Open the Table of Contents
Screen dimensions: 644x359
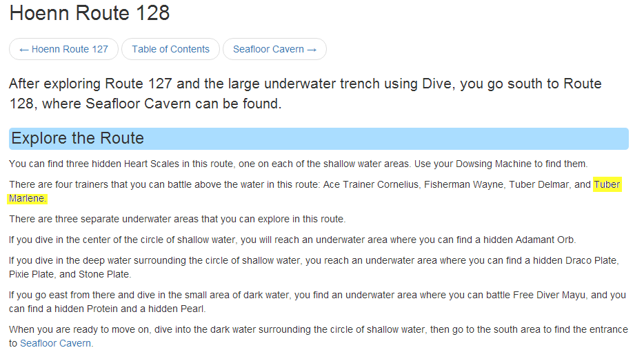click(x=170, y=49)
